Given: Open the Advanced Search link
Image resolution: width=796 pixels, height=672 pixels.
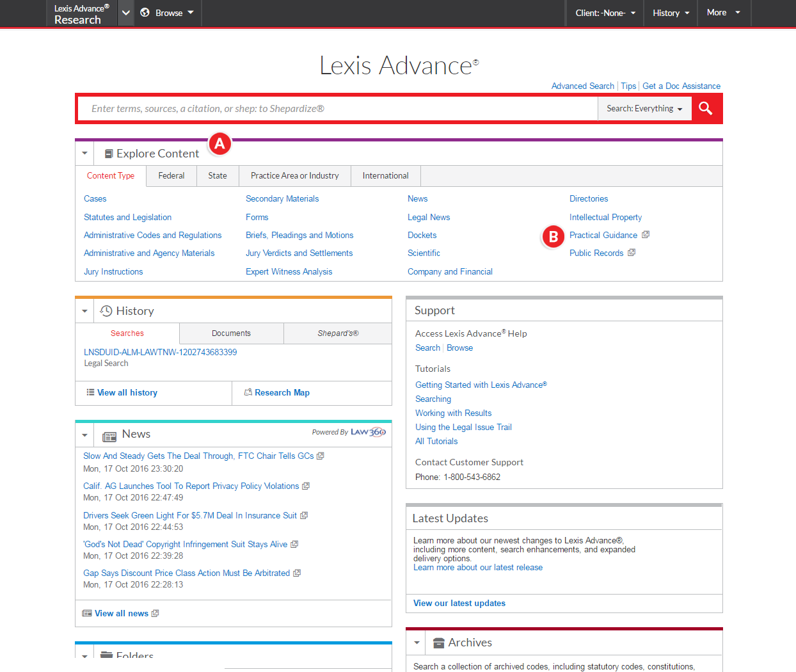Looking at the screenshot, I should click(x=582, y=86).
